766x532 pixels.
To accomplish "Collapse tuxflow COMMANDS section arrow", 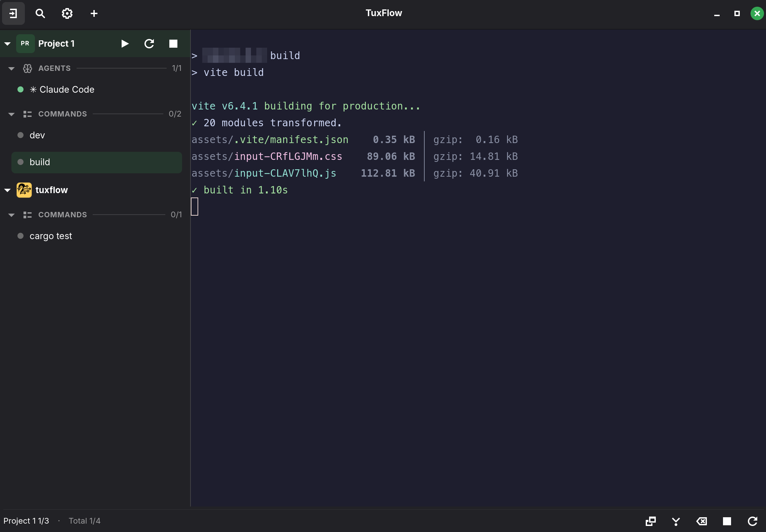I will pos(11,215).
